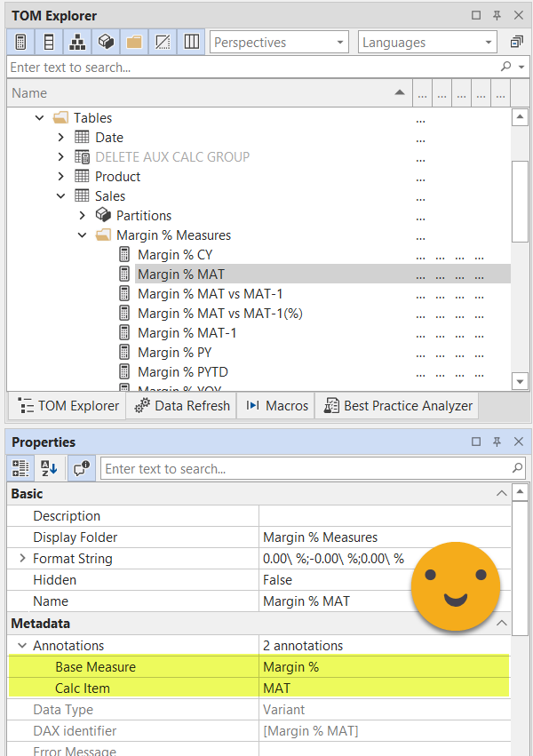Select the Margin % PYTD measure
The height and width of the screenshot is (756, 533).
tap(182, 372)
